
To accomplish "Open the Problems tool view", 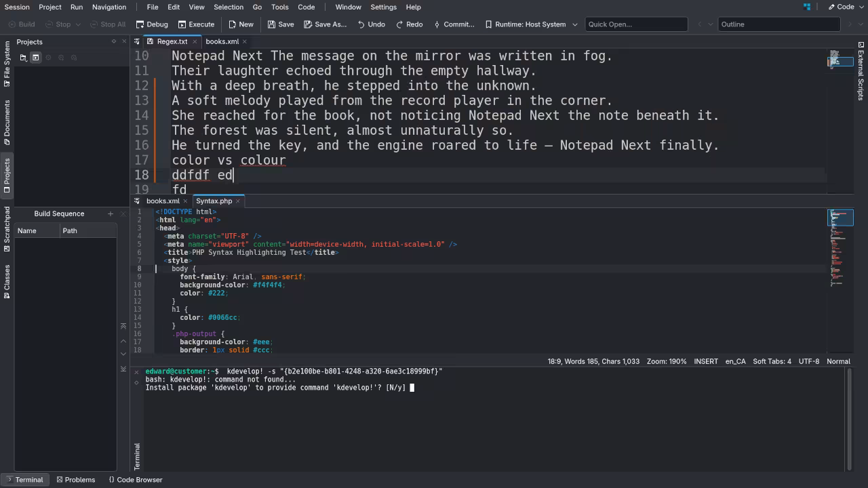I will point(75,479).
